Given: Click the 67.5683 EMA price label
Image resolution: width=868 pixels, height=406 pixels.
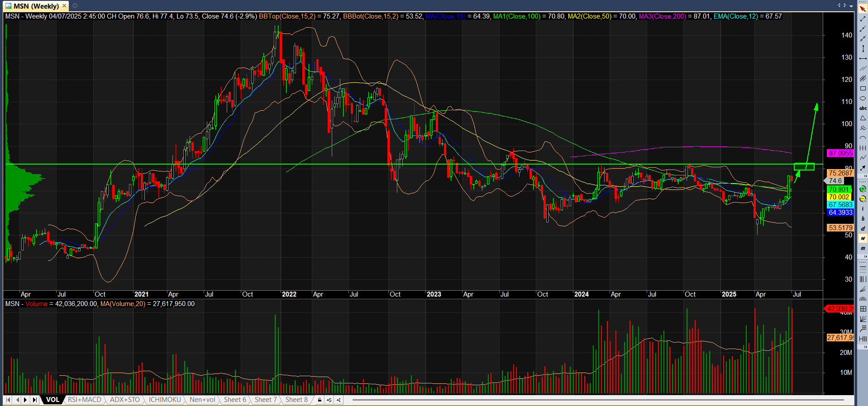Looking at the screenshot, I should (x=840, y=205).
